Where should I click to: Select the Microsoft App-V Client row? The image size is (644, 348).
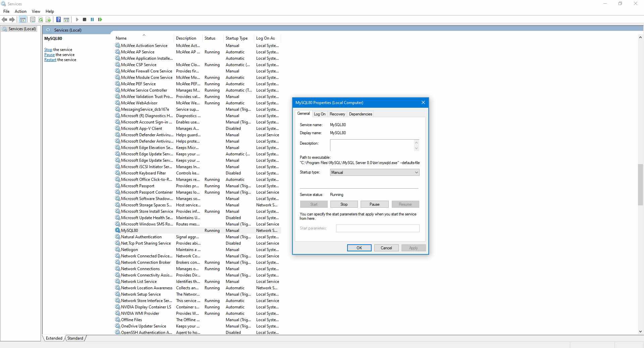(198, 128)
